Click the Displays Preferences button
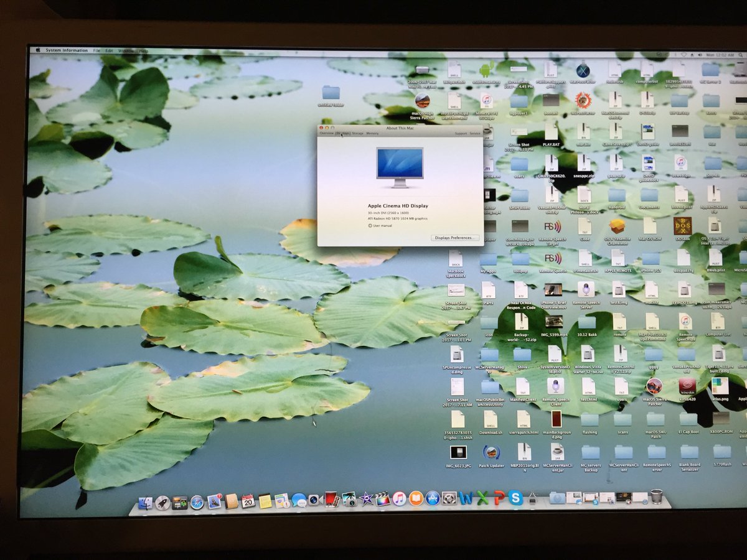The image size is (747, 560). tap(455, 238)
